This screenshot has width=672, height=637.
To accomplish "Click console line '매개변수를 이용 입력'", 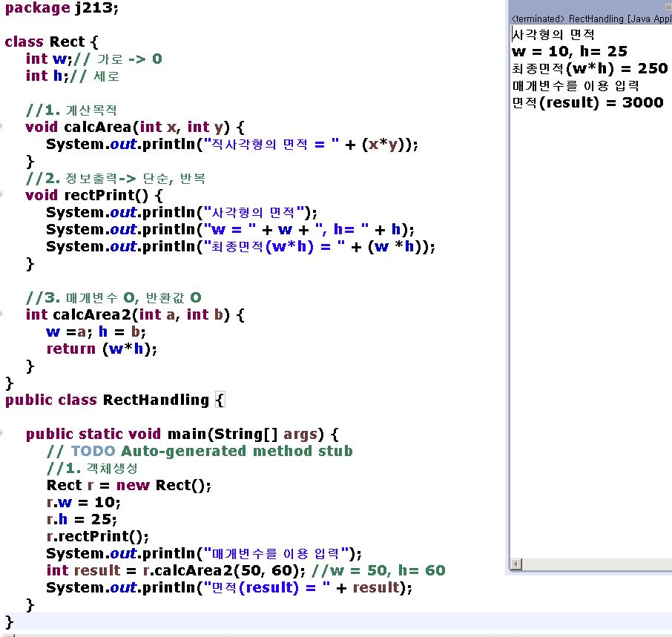I will click(576, 86).
